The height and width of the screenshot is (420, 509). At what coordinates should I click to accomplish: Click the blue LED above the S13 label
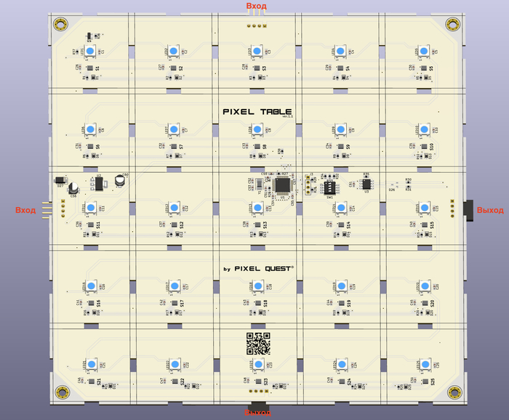(257, 208)
